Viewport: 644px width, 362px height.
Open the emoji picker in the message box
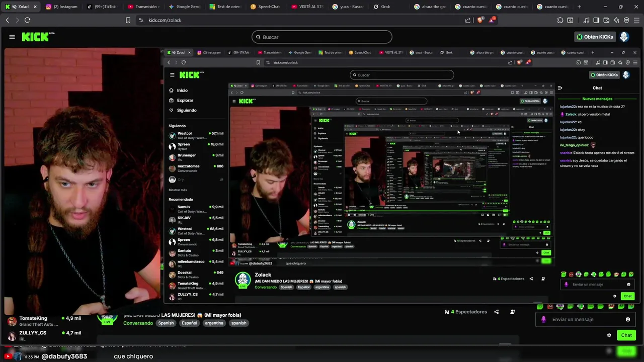[x=627, y=319]
